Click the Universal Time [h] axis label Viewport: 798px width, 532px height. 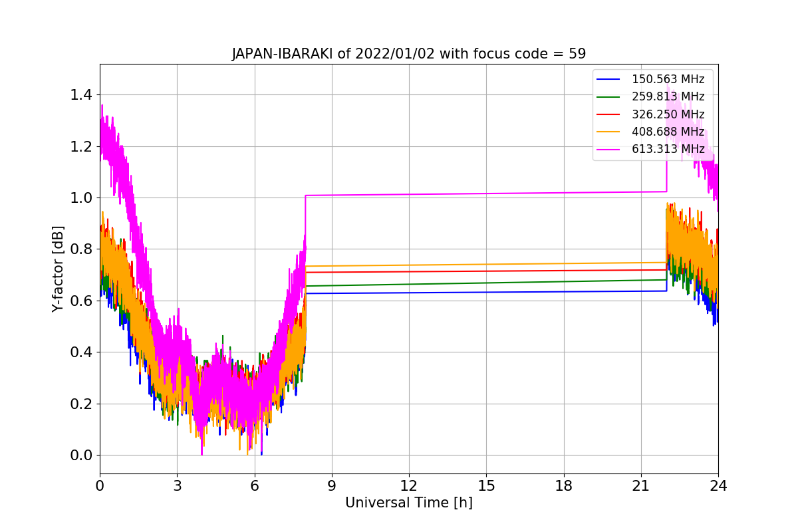(x=409, y=503)
